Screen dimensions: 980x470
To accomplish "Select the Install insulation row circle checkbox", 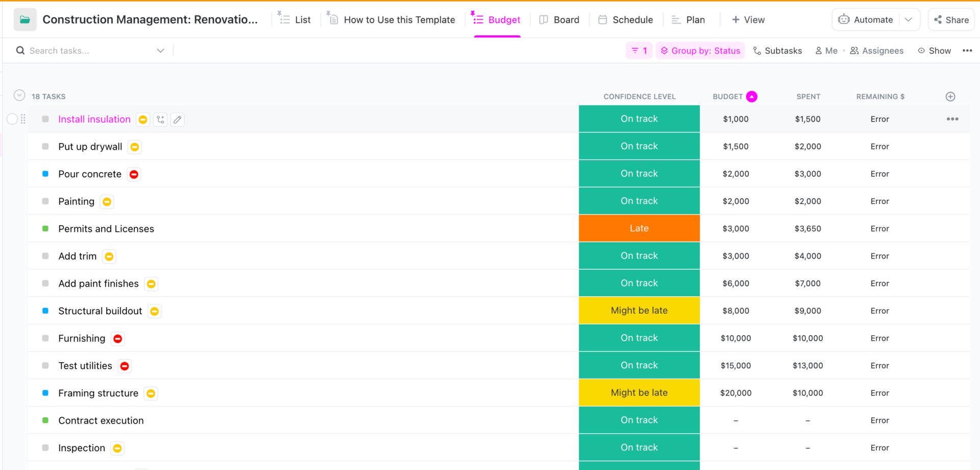I will 12,119.
